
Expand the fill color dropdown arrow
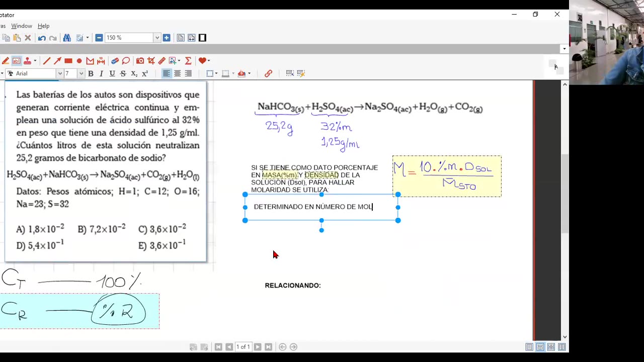(x=249, y=73)
